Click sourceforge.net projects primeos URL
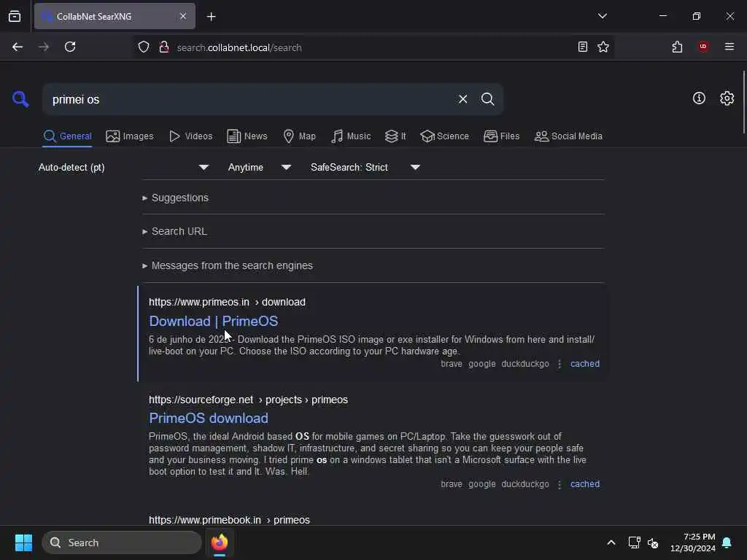 tap(248, 400)
